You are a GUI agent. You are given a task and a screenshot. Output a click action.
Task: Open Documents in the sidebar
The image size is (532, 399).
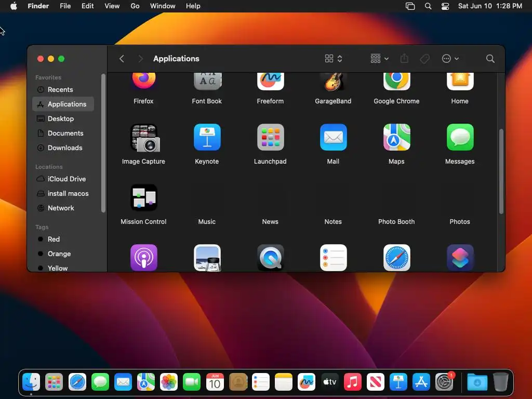point(63,134)
